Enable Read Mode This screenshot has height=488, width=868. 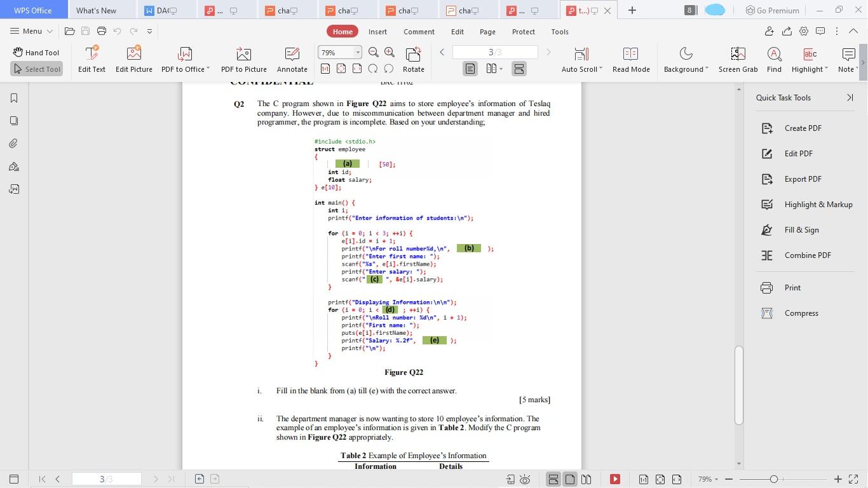tap(631, 59)
